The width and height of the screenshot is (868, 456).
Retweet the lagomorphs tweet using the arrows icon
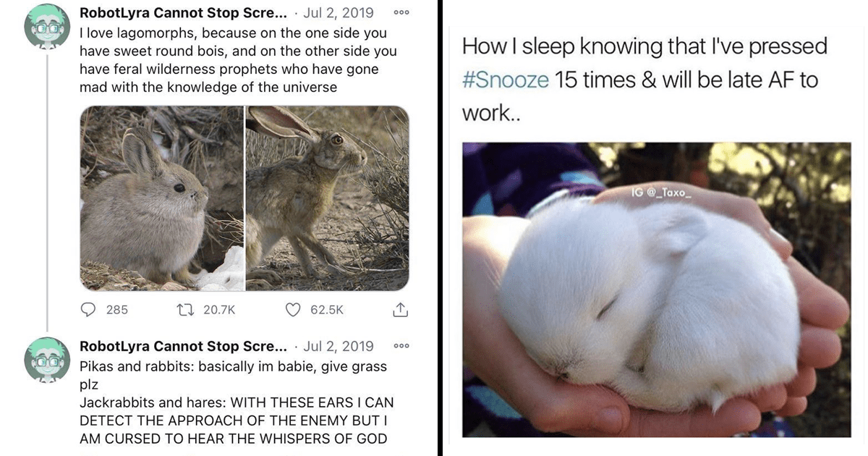point(185,310)
